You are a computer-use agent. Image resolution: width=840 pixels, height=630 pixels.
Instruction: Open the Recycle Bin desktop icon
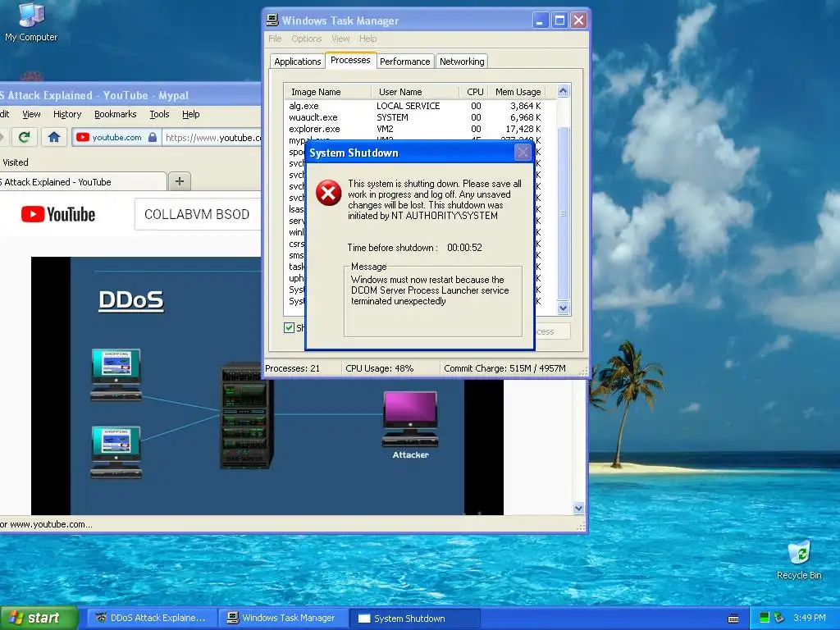(799, 559)
